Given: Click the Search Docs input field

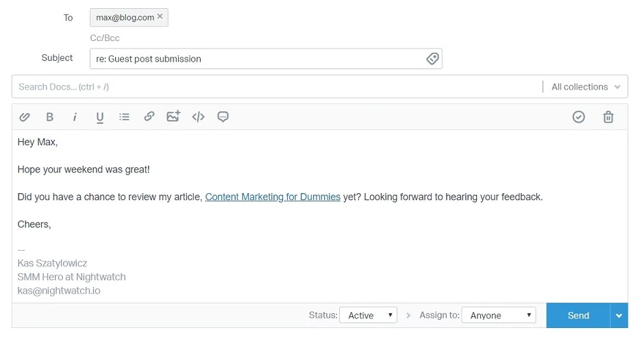Looking at the screenshot, I should pyautogui.click(x=274, y=87).
